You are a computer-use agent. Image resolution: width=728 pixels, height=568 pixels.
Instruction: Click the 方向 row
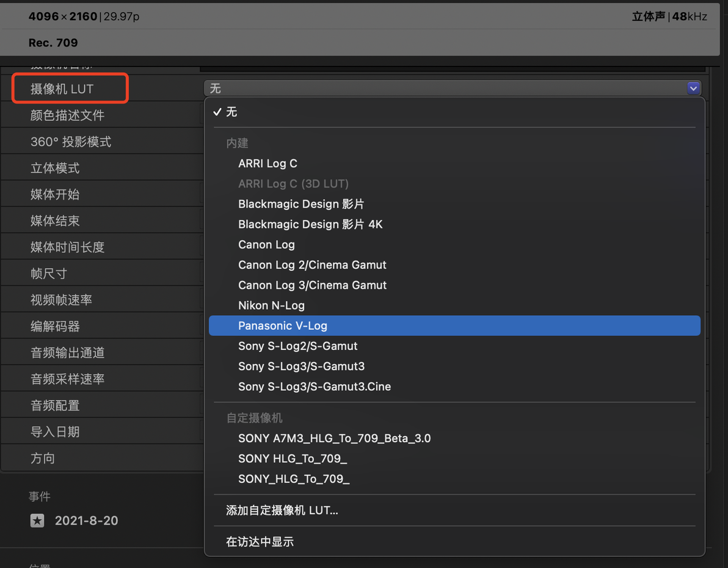(x=102, y=459)
